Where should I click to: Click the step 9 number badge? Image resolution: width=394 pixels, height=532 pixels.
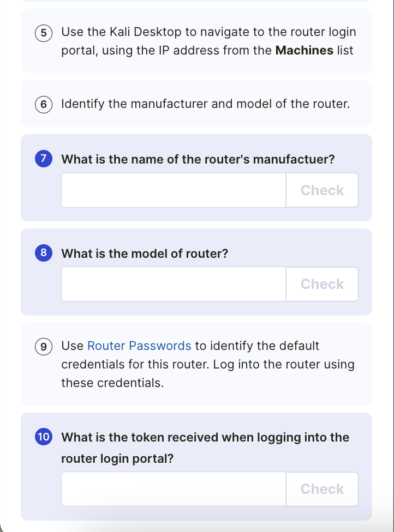point(44,346)
